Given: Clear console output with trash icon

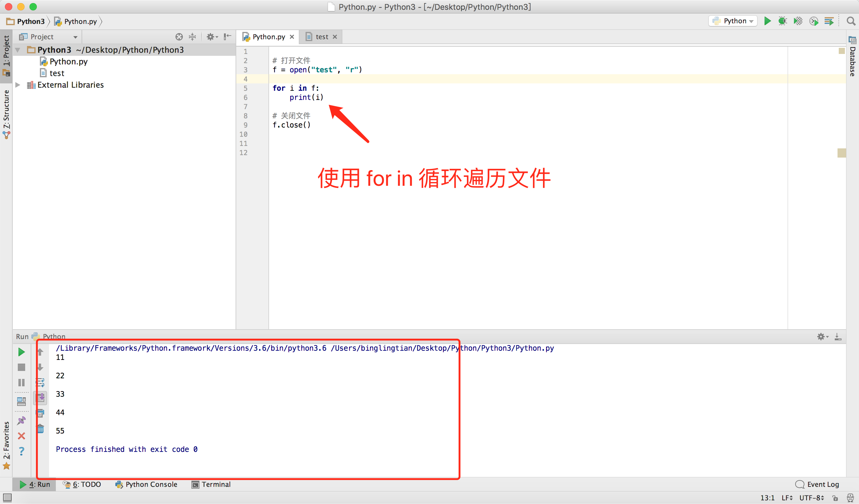Looking at the screenshot, I should pyautogui.click(x=40, y=428).
